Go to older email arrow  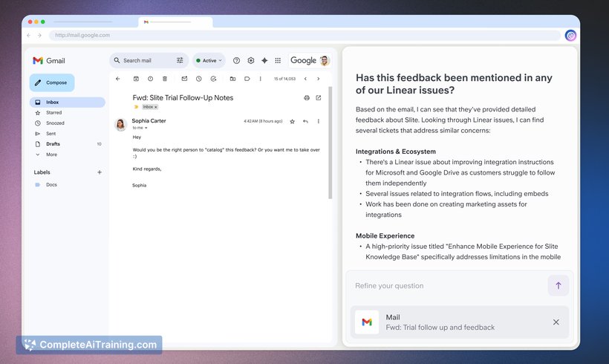pos(319,79)
